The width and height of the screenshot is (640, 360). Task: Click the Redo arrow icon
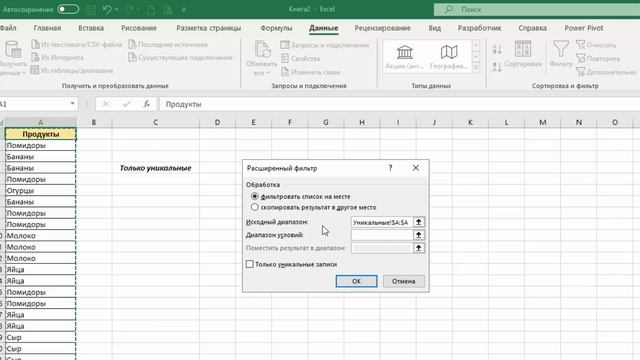coord(129,9)
